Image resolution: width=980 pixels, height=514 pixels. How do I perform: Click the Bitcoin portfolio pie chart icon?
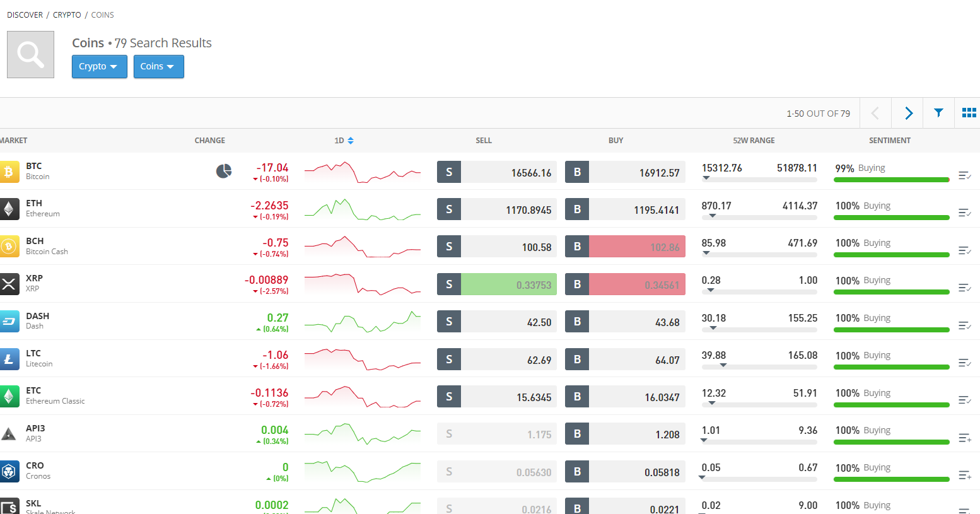(224, 171)
